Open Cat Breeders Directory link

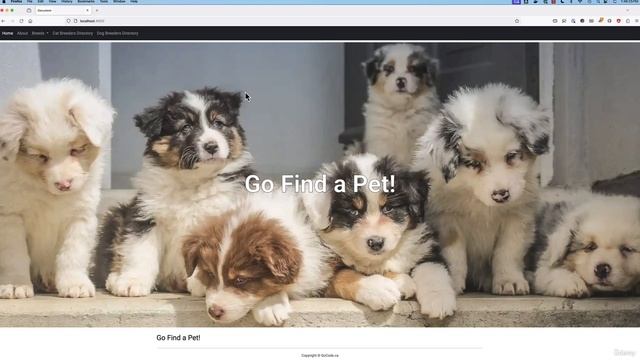click(x=73, y=33)
